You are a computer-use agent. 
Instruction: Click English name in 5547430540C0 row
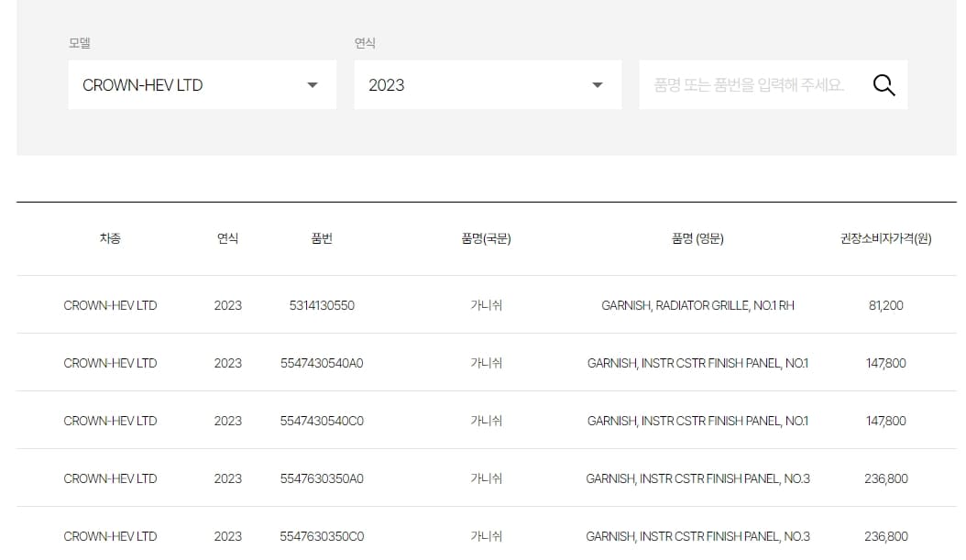point(697,421)
